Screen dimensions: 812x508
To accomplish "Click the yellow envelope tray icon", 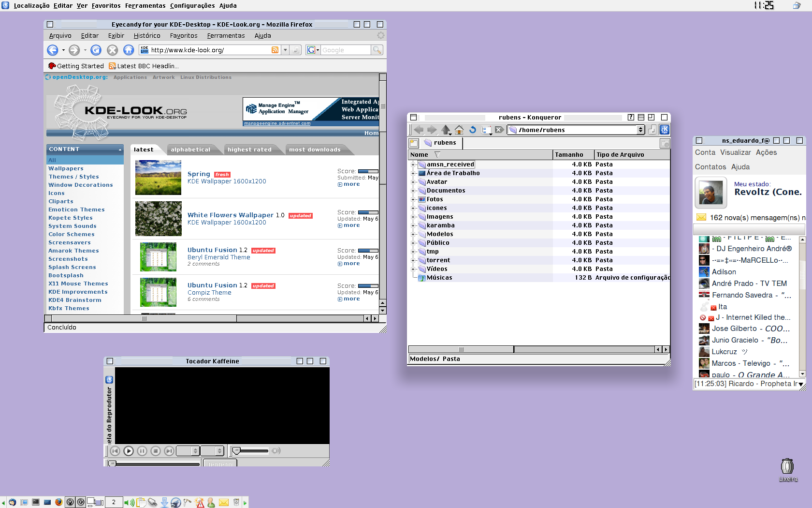I will tap(224, 503).
